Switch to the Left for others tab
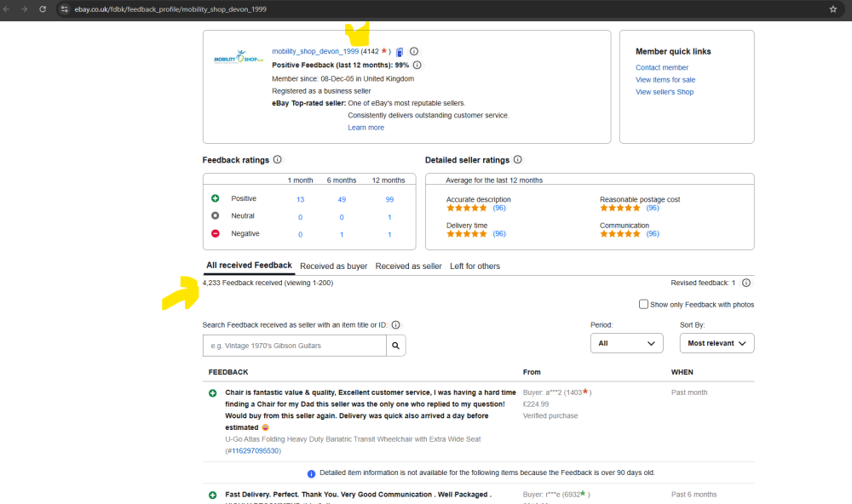Screen dimensions: 852x504 pyautogui.click(x=475, y=266)
